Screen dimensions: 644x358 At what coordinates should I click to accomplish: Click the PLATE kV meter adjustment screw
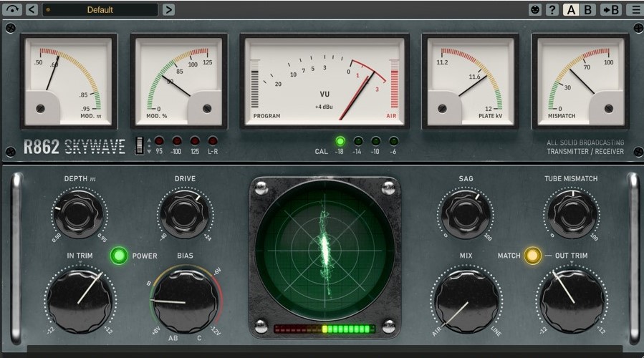(x=442, y=109)
